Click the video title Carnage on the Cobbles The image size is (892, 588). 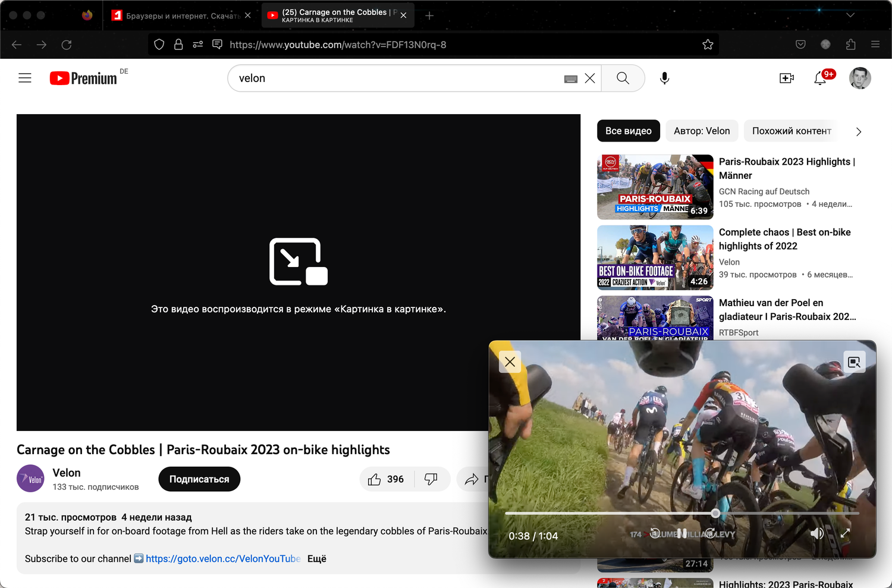(203, 449)
